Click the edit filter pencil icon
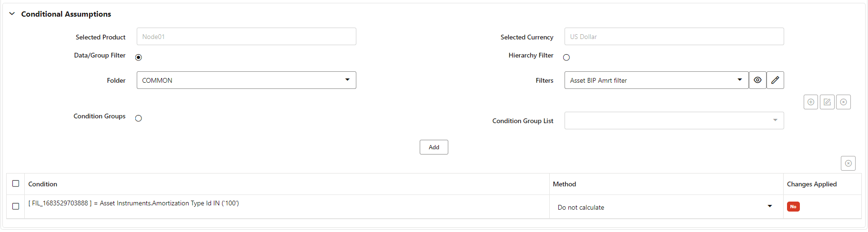Image resolution: width=868 pixels, height=232 pixels. tap(775, 80)
